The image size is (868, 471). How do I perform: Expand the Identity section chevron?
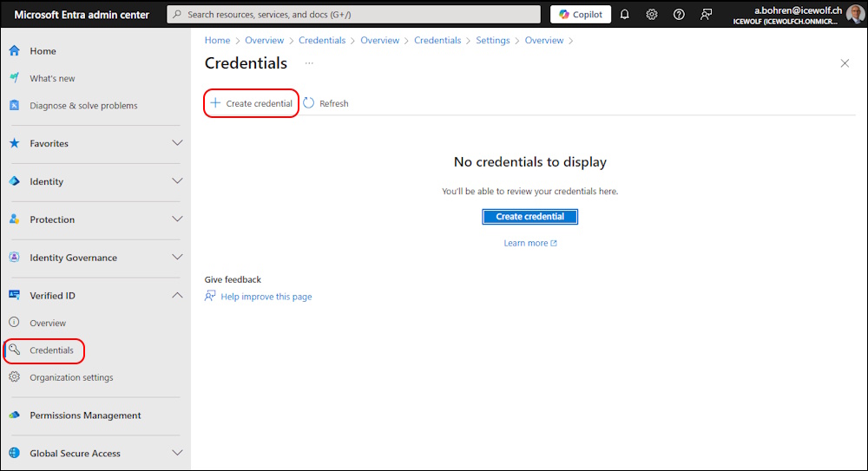(x=177, y=181)
